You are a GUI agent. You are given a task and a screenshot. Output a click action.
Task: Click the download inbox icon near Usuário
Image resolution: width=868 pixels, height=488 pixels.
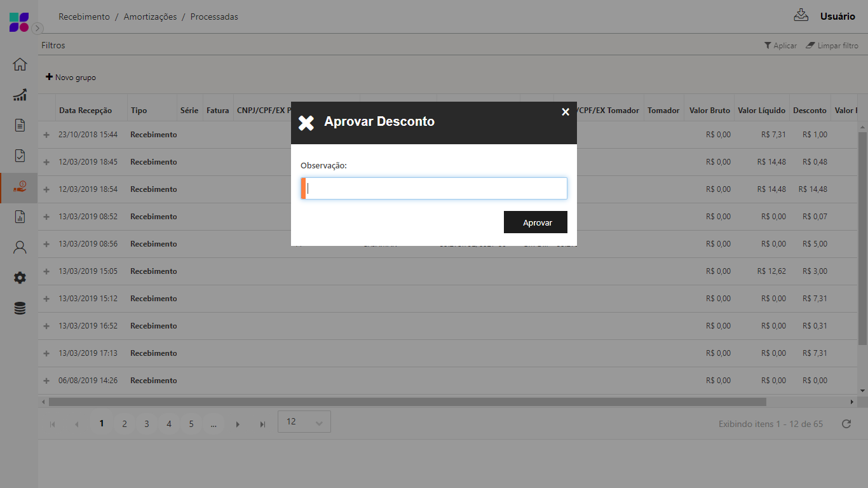tap(801, 16)
